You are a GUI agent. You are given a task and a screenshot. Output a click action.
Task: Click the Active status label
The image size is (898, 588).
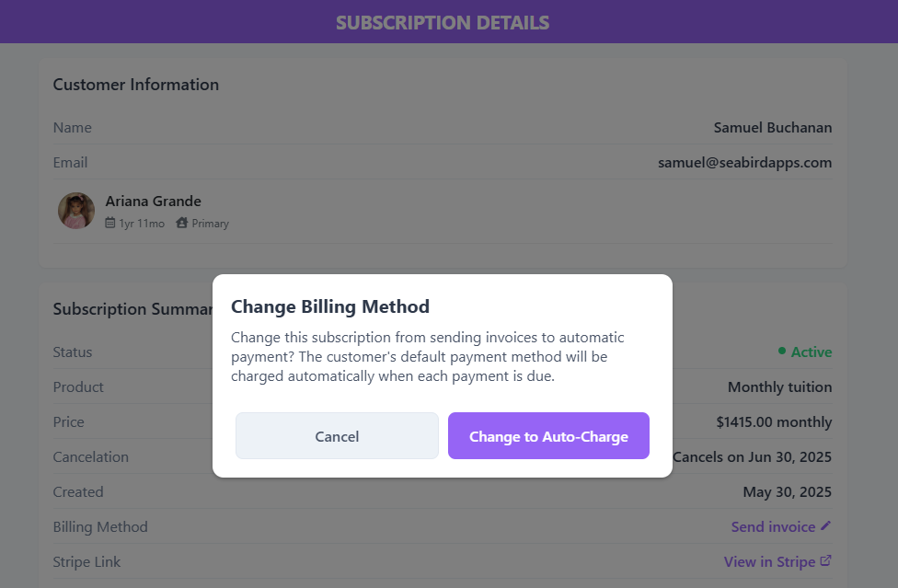(x=812, y=352)
